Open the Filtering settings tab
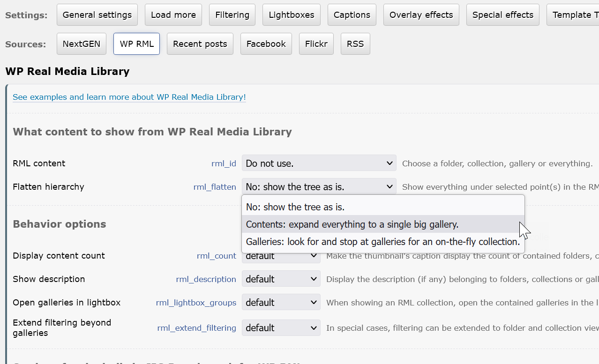Image resolution: width=599 pixels, height=364 pixels. tap(232, 15)
